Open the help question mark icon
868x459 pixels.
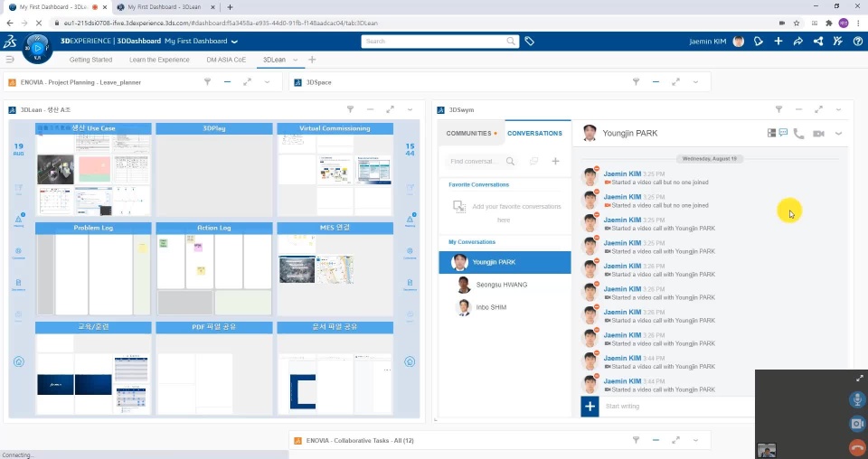coord(857,42)
